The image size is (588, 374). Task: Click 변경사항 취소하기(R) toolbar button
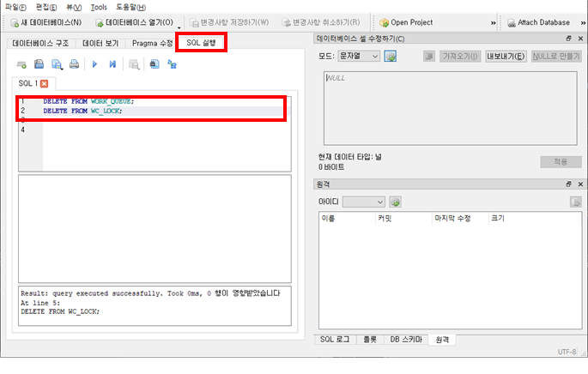coord(321,22)
